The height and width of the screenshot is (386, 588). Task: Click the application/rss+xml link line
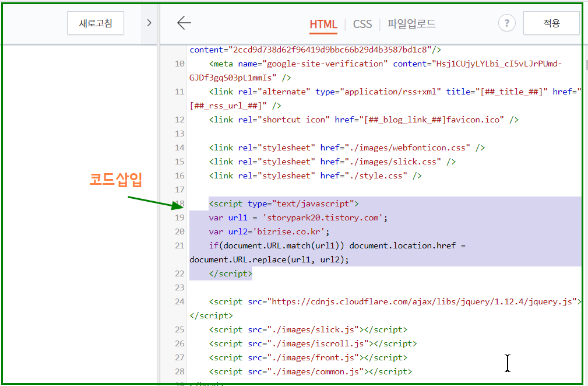pyautogui.click(x=395, y=92)
